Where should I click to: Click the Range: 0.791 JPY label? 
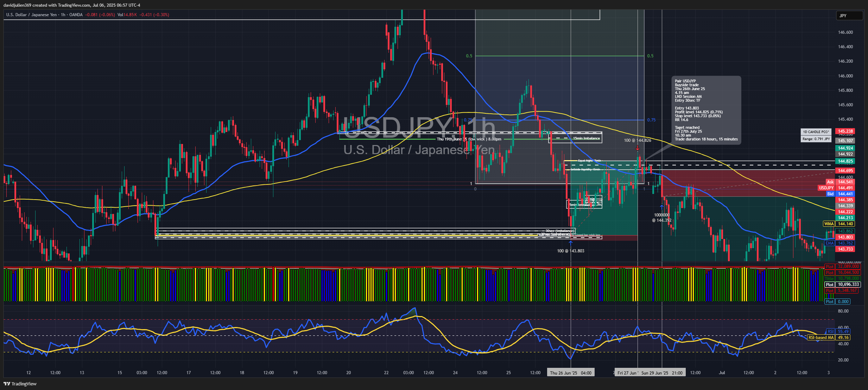click(816, 139)
